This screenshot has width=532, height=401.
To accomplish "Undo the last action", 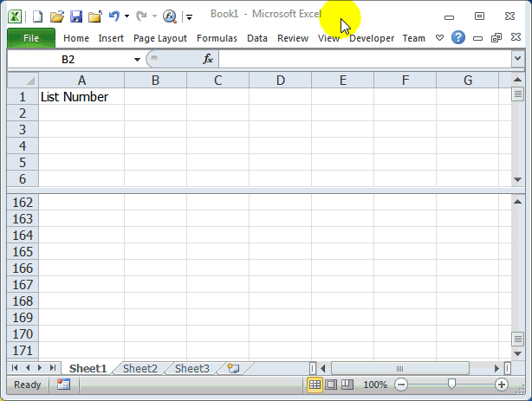I will pyautogui.click(x=114, y=16).
